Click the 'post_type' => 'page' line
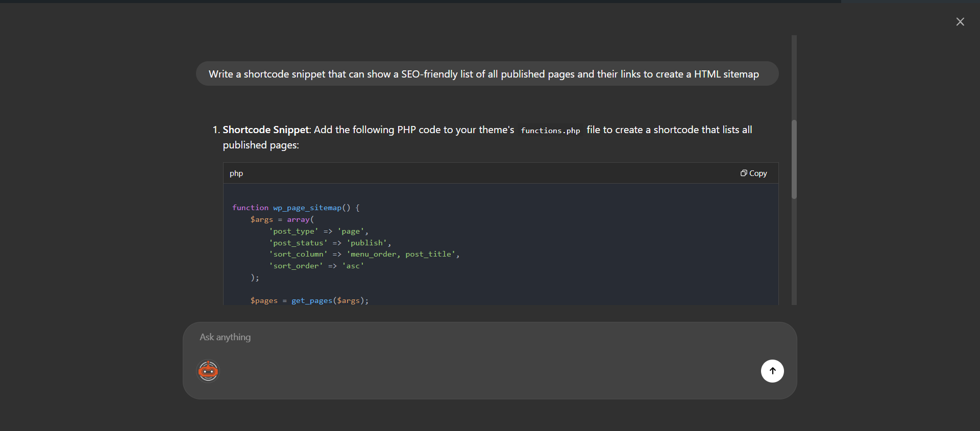Image resolution: width=980 pixels, height=431 pixels. point(319,231)
